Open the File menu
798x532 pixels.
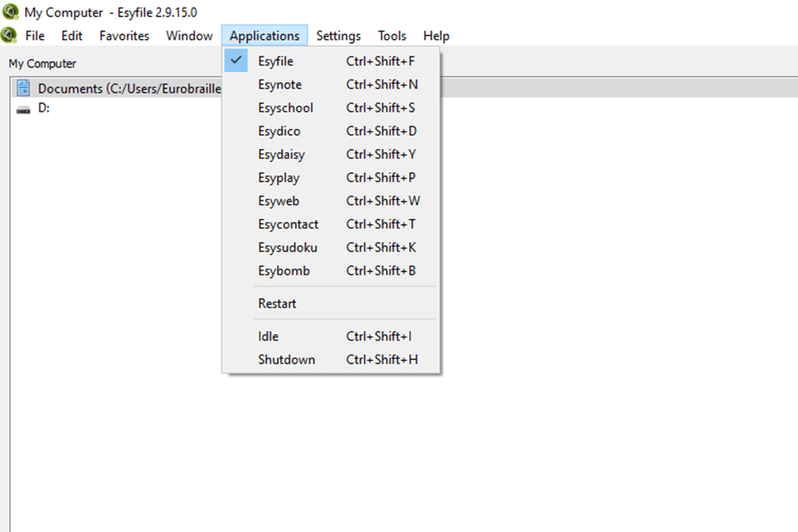[x=35, y=35]
